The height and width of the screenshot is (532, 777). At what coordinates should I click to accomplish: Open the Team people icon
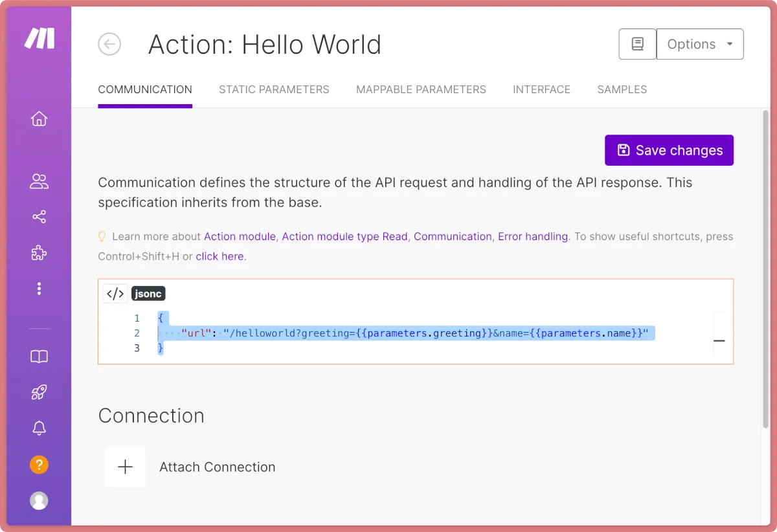[x=39, y=182]
